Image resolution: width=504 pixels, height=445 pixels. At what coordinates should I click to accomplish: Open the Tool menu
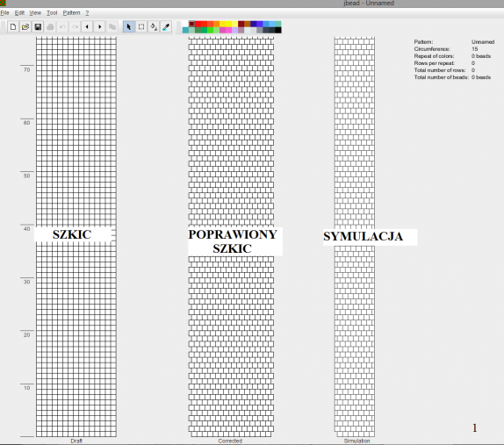click(x=52, y=13)
